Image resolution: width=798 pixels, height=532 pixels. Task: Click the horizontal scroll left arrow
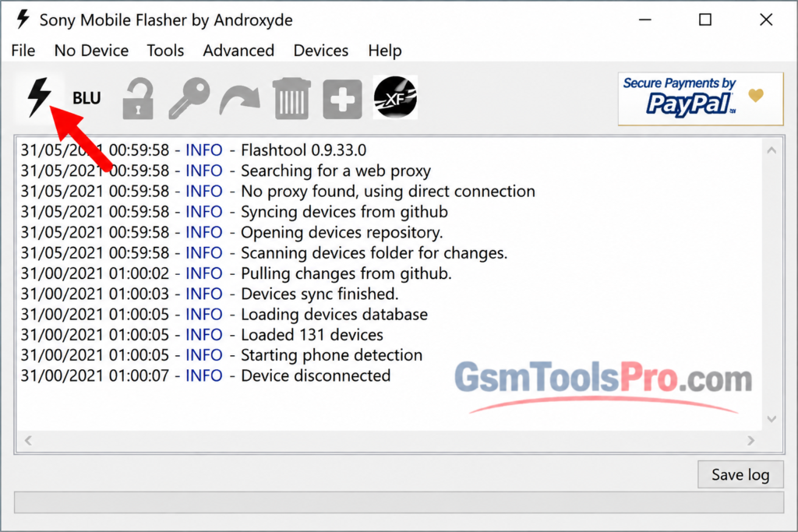[x=29, y=440]
